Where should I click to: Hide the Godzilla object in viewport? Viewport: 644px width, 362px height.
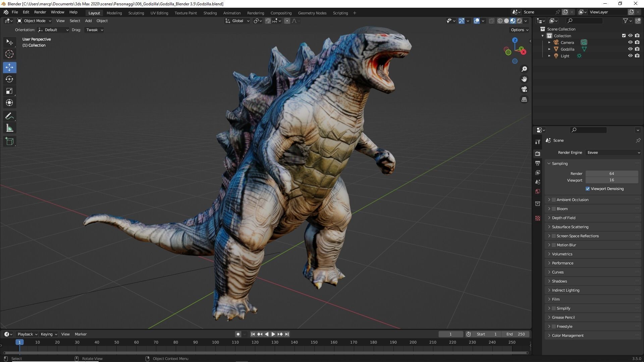click(x=630, y=49)
